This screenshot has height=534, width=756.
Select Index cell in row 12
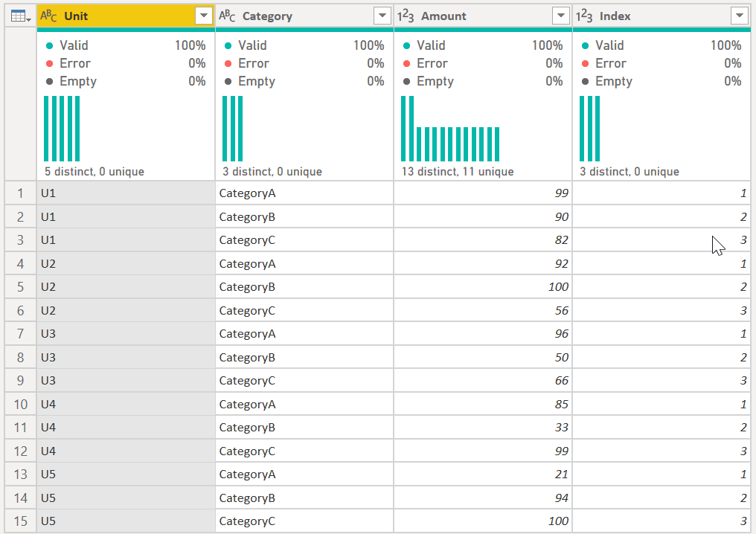661,451
